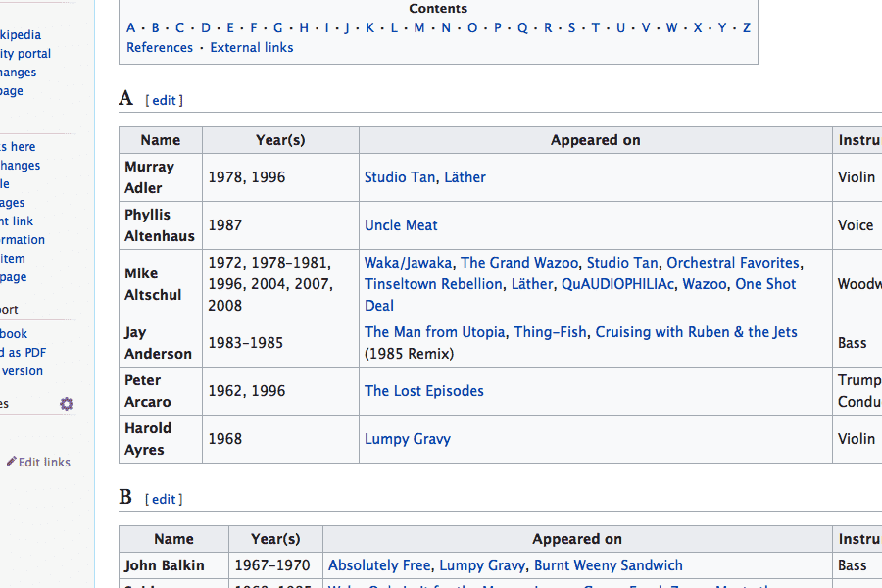
Task: Click the Appeared on header in table A
Action: point(596,140)
